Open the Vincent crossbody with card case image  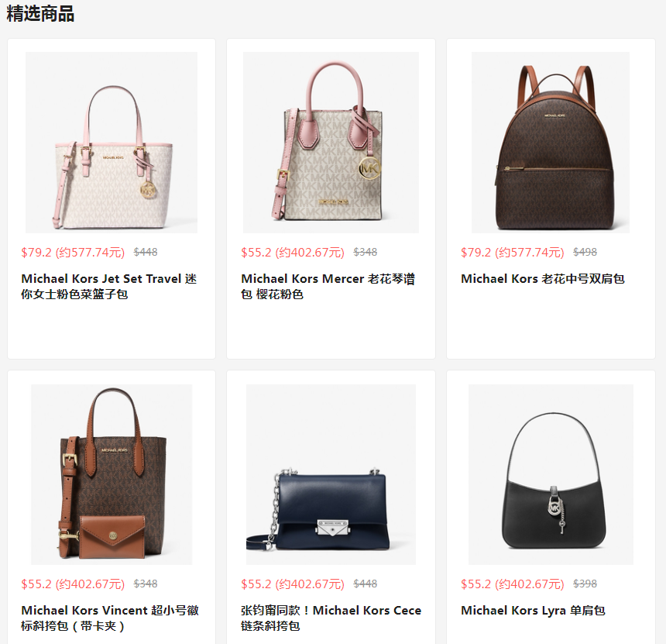[112, 474]
